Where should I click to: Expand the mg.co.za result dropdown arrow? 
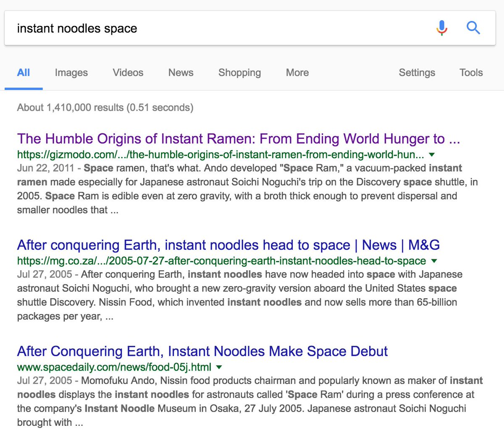[434, 261]
